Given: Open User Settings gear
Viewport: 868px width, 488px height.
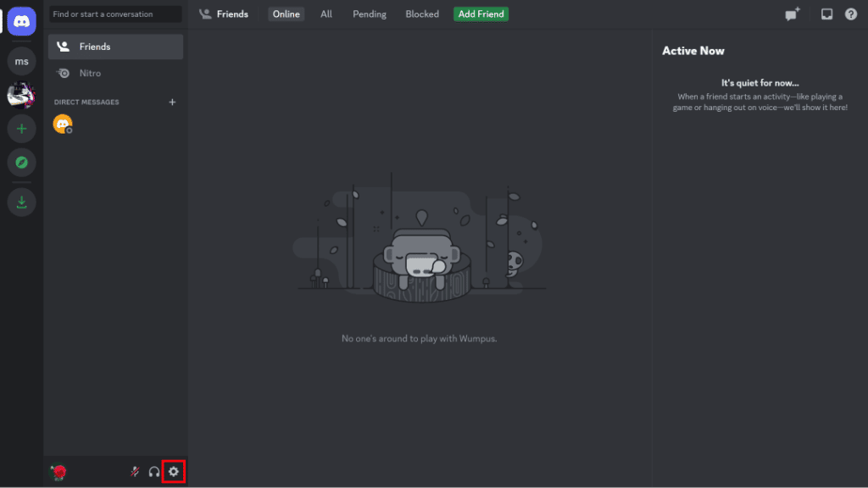Looking at the screenshot, I should [174, 471].
